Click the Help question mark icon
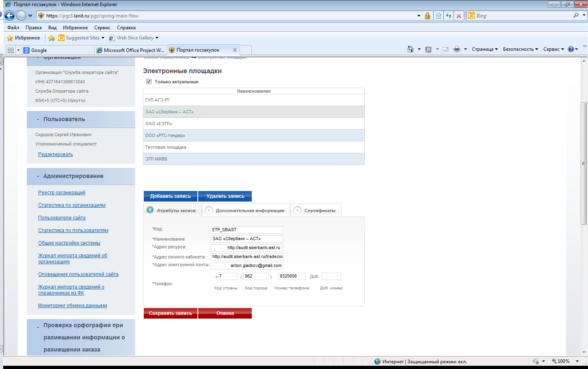588x369 pixels. tap(571, 49)
